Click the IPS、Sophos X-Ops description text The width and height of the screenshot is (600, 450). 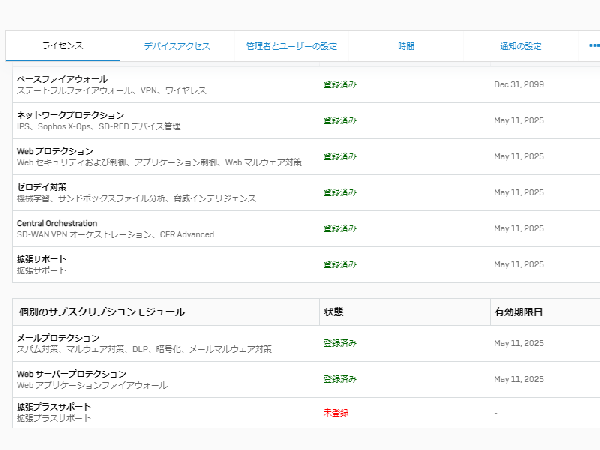click(x=99, y=126)
